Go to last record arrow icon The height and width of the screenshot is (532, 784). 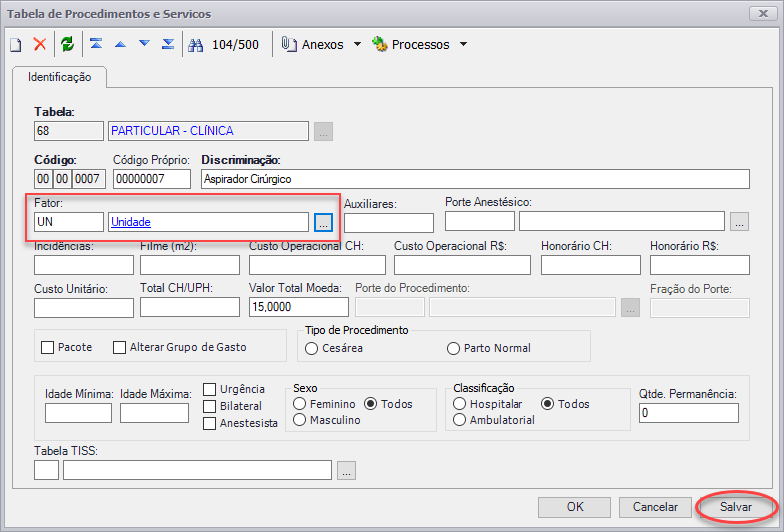(x=168, y=44)
